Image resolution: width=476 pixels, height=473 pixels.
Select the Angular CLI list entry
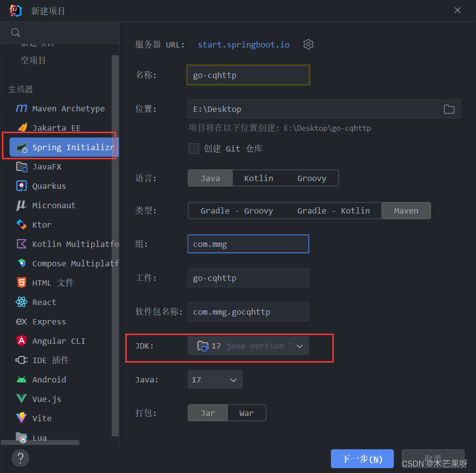pos(59,341)
